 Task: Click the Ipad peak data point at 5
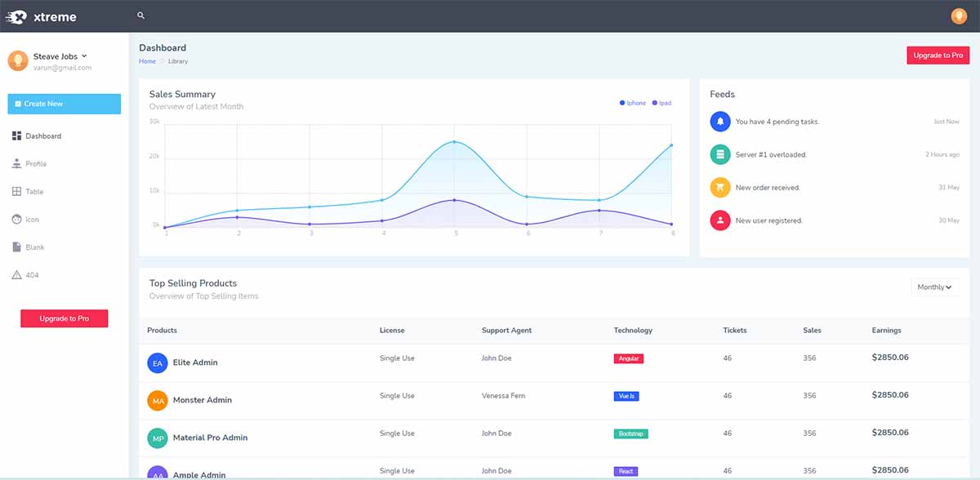(x=455, y=200)
